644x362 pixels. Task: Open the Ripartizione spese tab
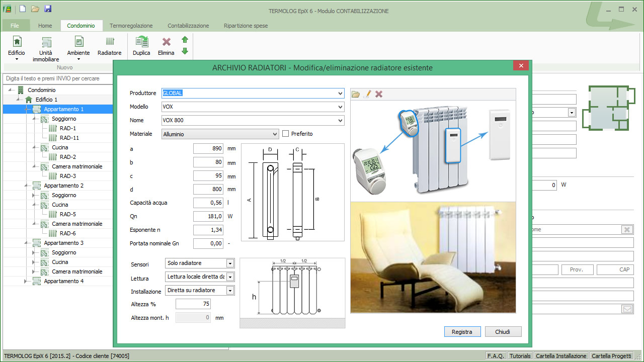pos(246,26)
